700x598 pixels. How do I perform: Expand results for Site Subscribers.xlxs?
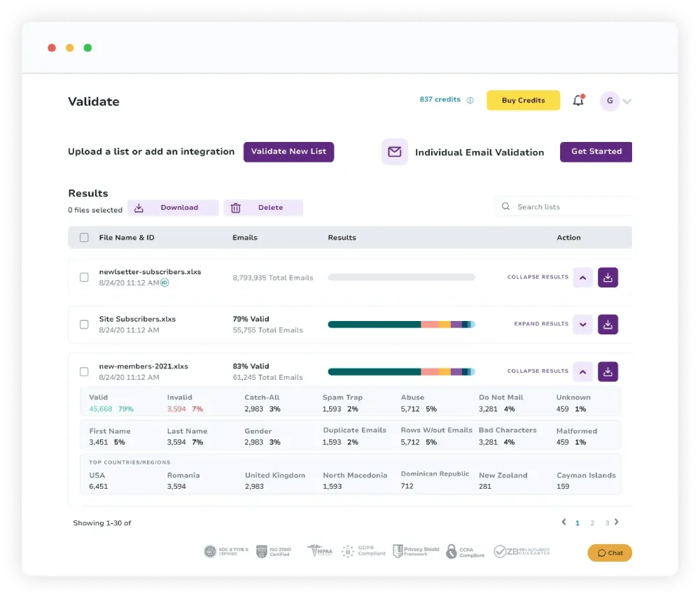pos(582,325)
